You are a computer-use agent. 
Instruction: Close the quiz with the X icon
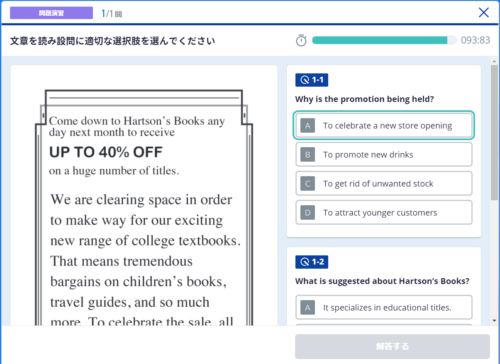coord(484,13)
